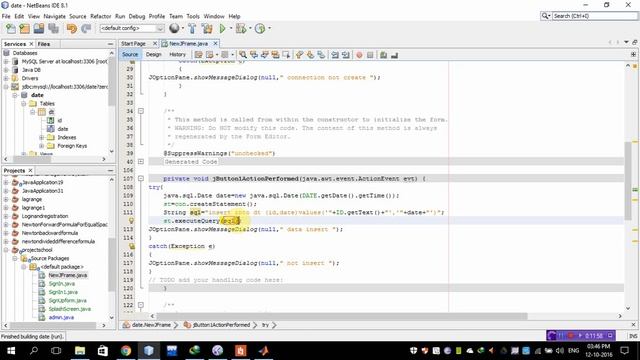
Task: Click in the Search (Ctrl+I) field
Action: (x=594, y=16)
